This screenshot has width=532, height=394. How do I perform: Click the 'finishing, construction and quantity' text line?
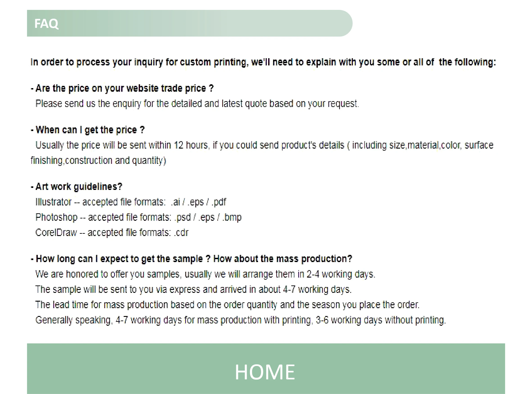click(x=98, y=160)
